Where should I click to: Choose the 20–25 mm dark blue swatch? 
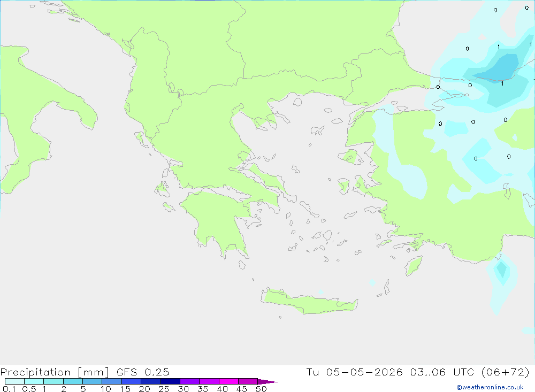pyautogui.click(x=151, y=381)
